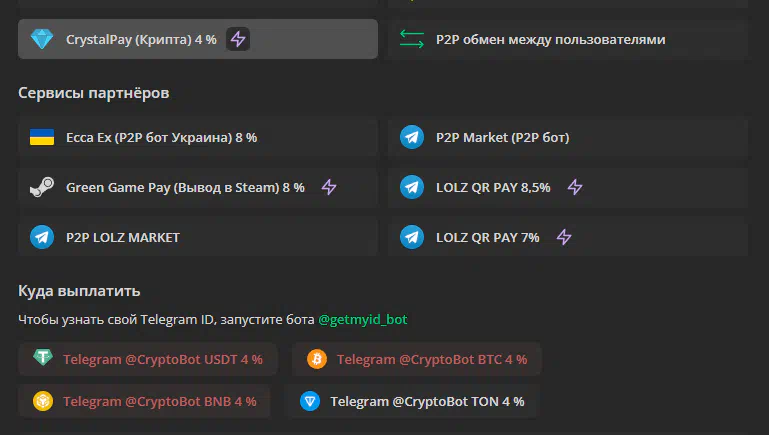The width and height of the screenshot is (769, 435).
Task: Click the Telegram icon beside P2P Market
Action: click(x=412, y=137)
